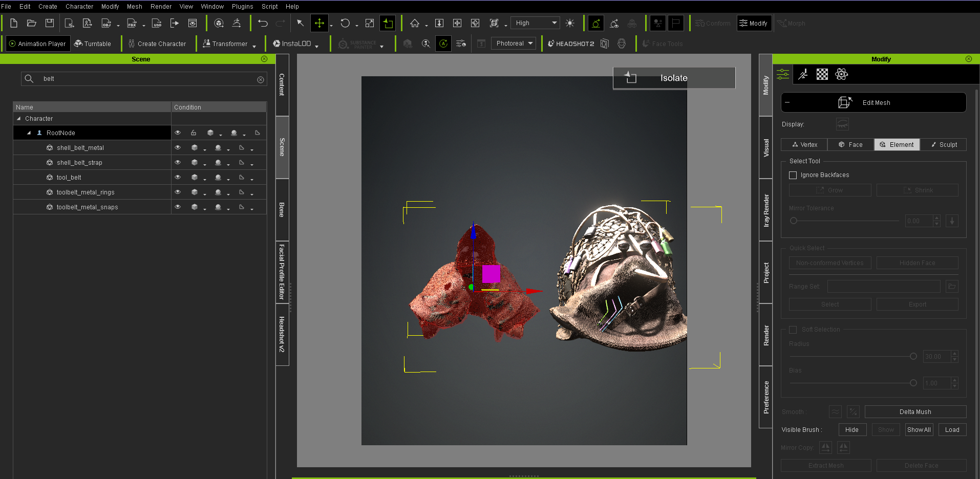Save the project with the floppy disk icon
980x479 pixels.
tap(49, 23)
